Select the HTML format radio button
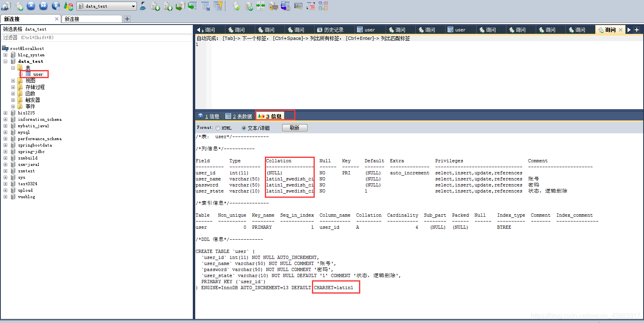The image size is (644, 323). (218, 128)
